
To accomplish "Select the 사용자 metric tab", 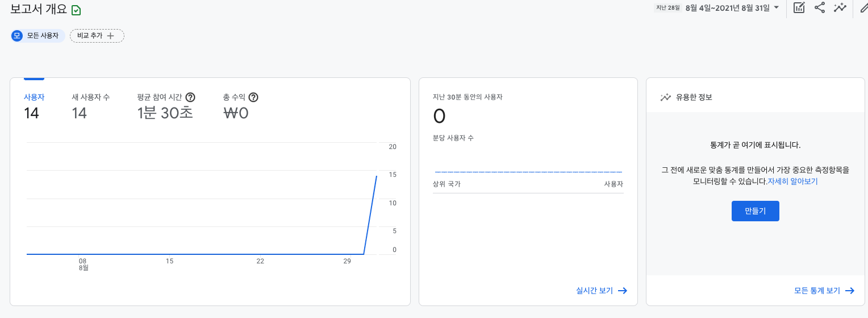I will [34, 106].
